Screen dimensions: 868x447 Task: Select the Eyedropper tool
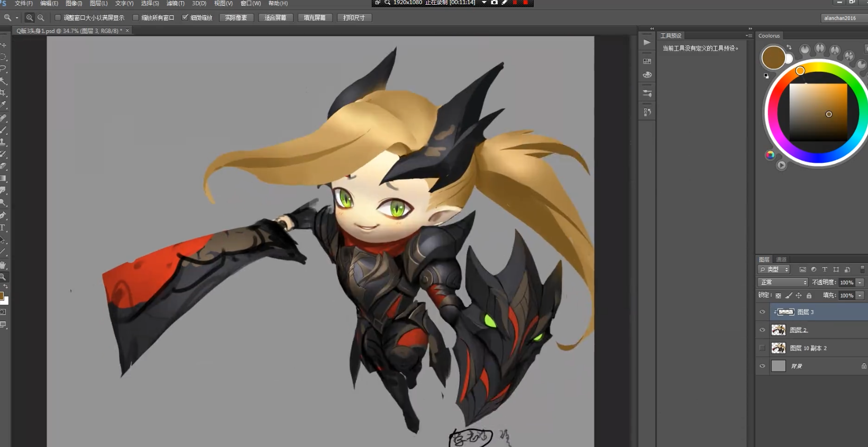point(3,106)
